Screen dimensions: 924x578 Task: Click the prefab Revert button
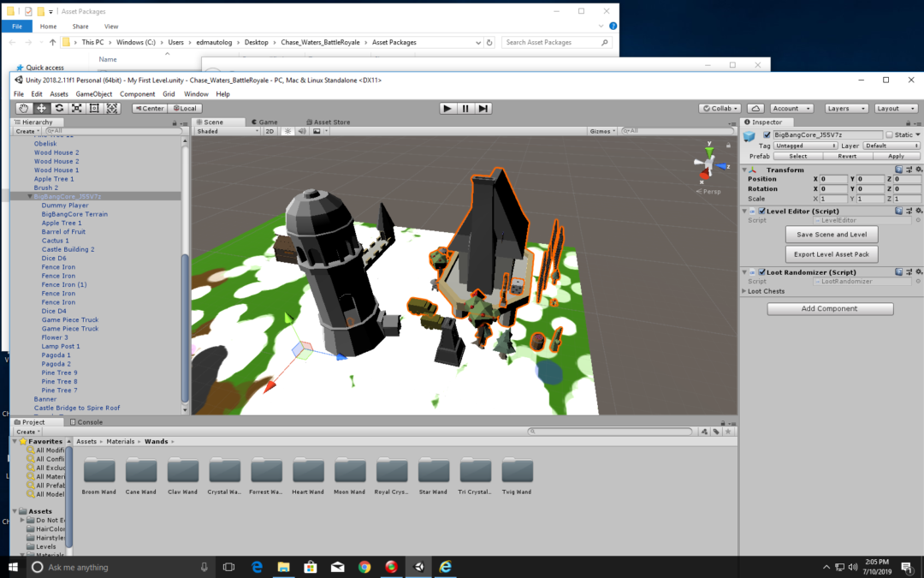847,157
